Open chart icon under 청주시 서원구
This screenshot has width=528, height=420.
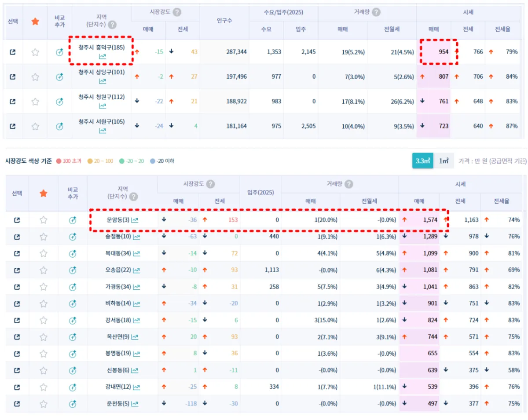[102, 131]
